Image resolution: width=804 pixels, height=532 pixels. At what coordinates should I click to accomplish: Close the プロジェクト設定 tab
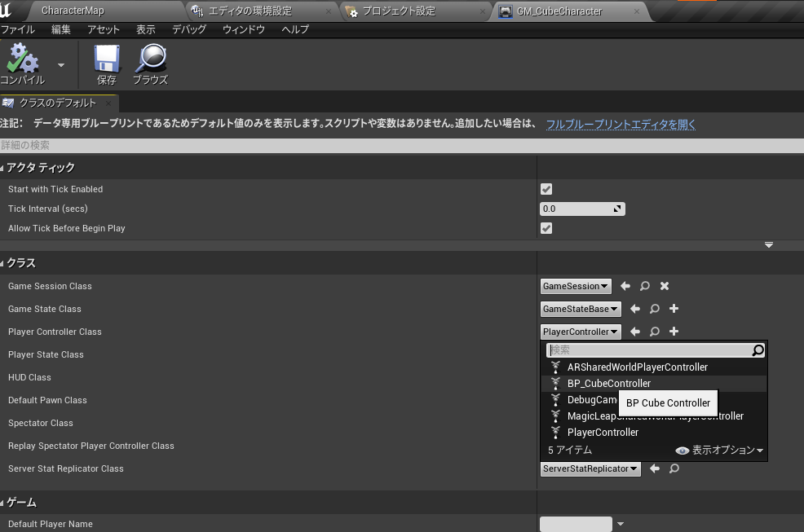(x=483, y=11)
